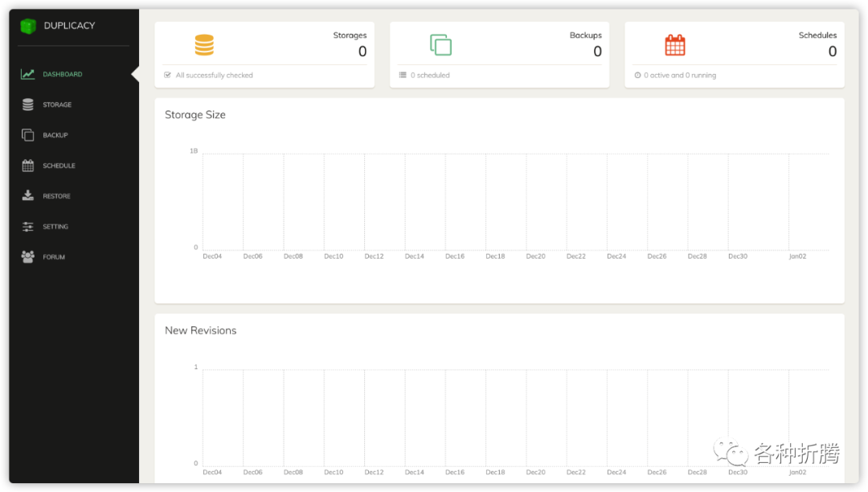The image size is (868, 492).
Task: Click Dec18 label on Storage Size chart
Action: pos(495,256)
